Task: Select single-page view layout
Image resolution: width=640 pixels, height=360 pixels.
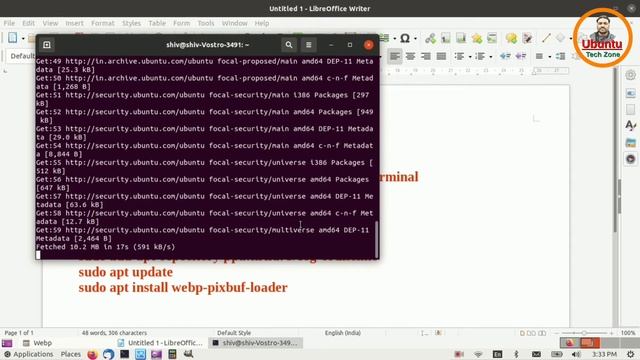Action: click(522, 333)
